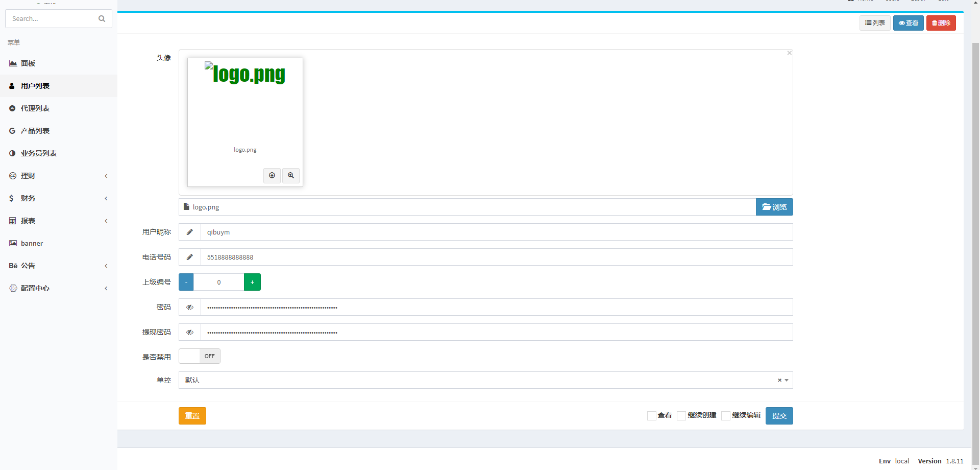This screenshot has width=980, height=470.
Task: Click the pencil icon beside 电话号码
Action: click(190, 257)
